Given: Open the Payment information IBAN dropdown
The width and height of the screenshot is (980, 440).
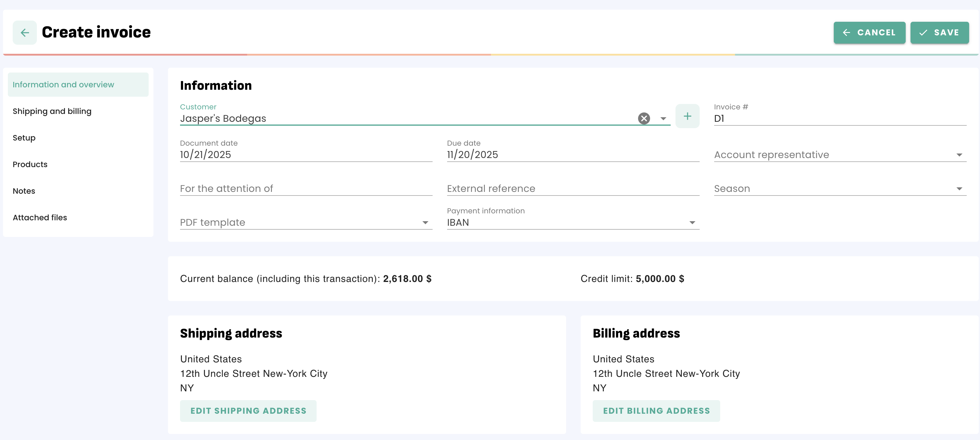Looking at the screenshot, I should [572, 223].
